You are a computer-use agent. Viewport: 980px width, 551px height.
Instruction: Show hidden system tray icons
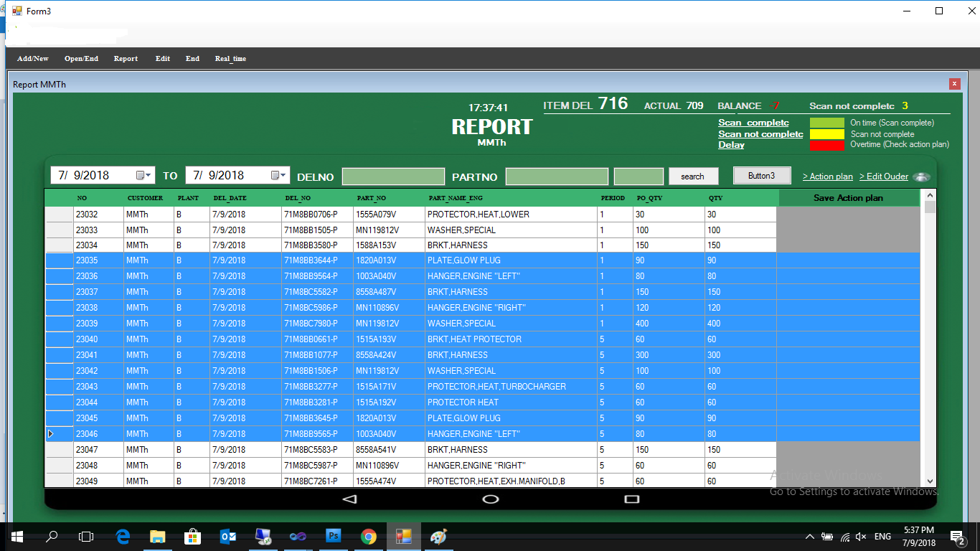810,537
